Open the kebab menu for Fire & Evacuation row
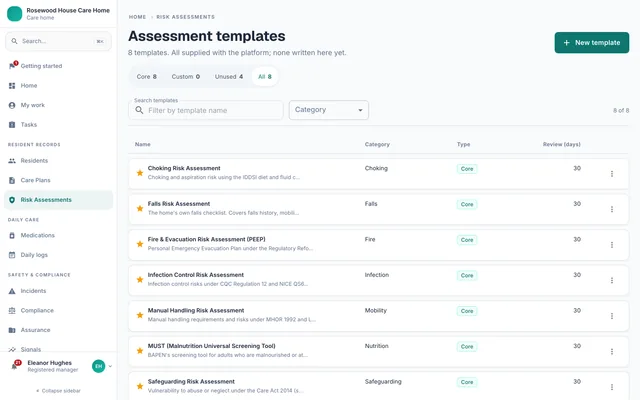 click(611, 244)
